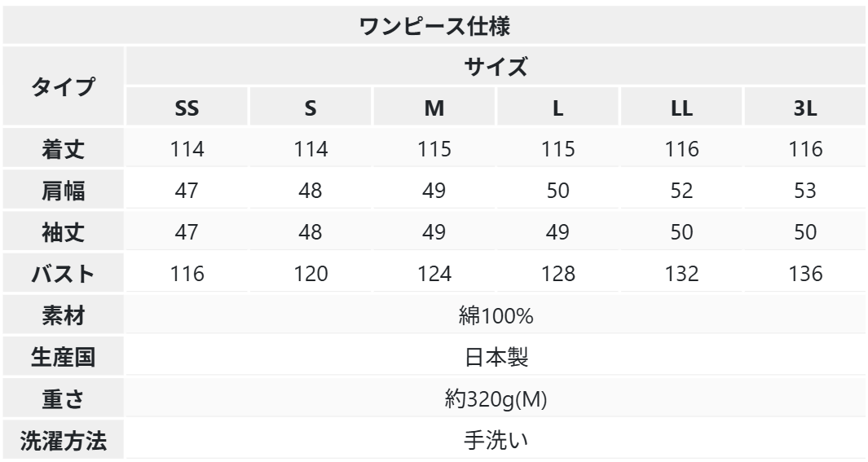Click the 洗濯方法 row label
This screenshot has height=462, width=868.
coord(63,440)
